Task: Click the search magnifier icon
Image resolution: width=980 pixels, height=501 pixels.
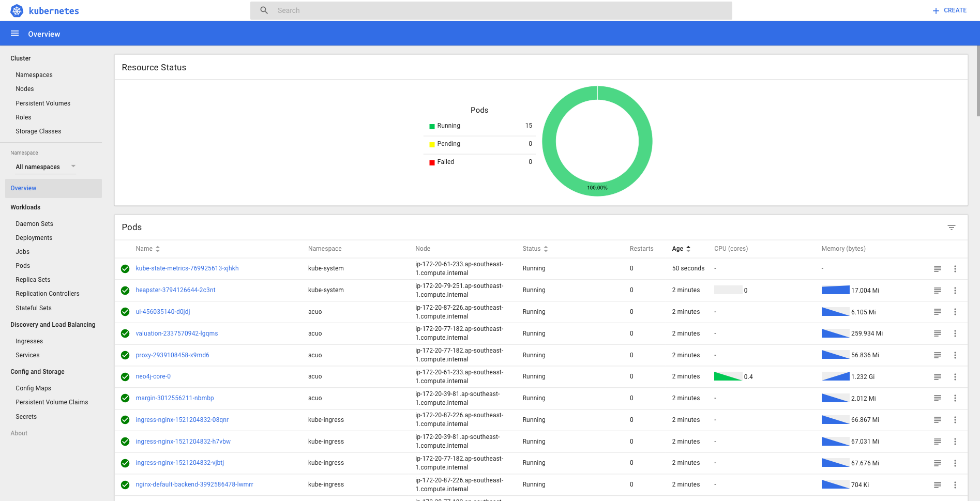Action: click(264, 10)
